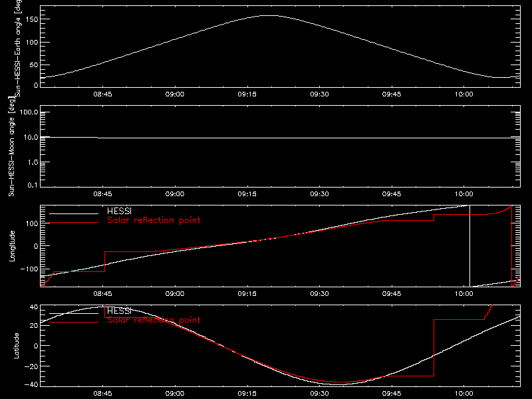
Task: Click 09:30 time label under Latitude plot
Action: (319, 394)
